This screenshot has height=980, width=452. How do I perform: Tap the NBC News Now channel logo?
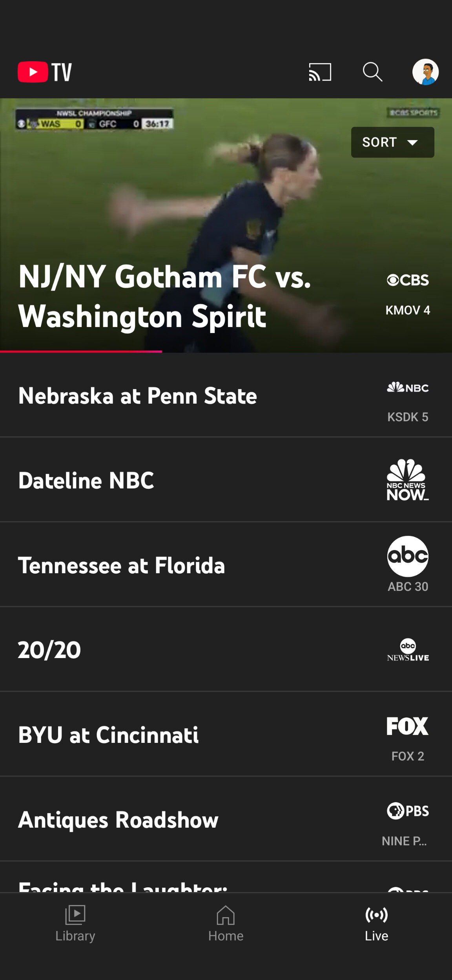click(408, 480)
